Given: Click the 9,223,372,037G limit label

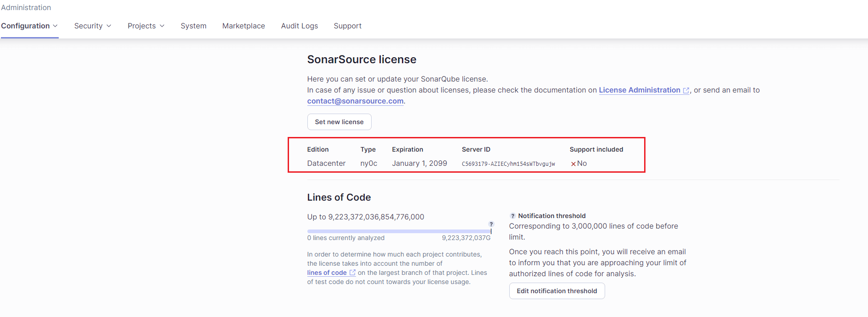Looking at the screenshot, I should [466, 238].
